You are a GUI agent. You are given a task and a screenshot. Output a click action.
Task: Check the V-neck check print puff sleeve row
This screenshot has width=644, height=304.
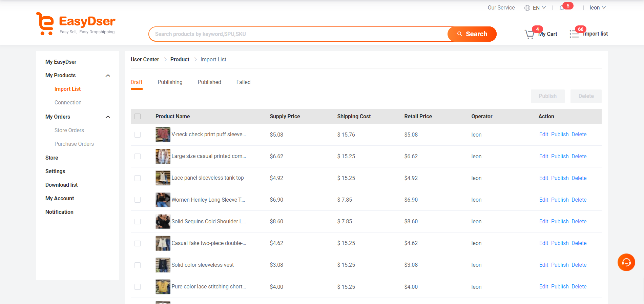pos(138,135)
